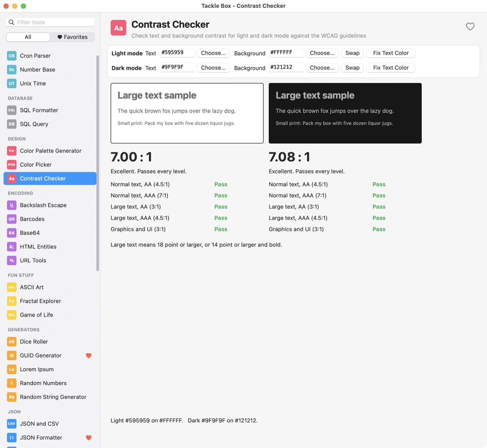Image resolution: width=487 pixels, height=448 pixels.
Task: Swap light mode colors
Action: [352, 53]
